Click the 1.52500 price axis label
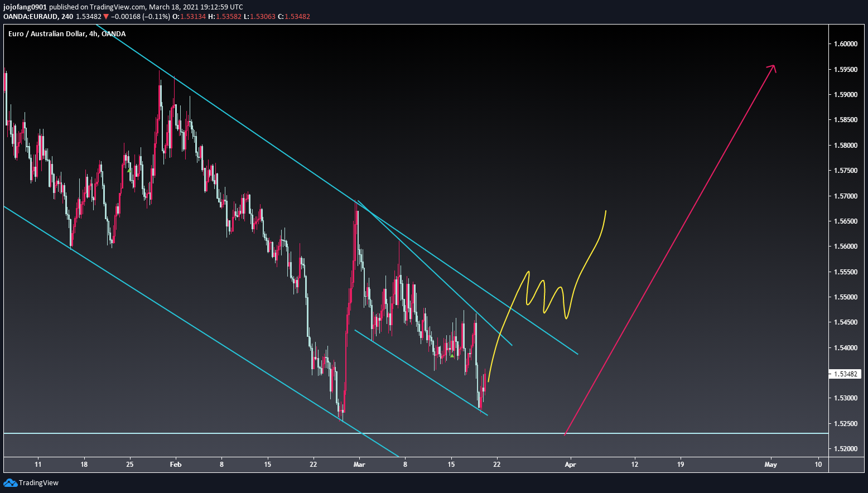Viewport: 868px width, 493px height. point(846,424)
